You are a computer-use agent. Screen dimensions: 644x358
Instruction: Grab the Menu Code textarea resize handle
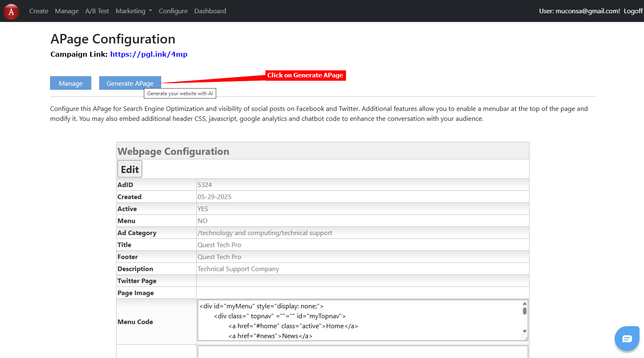click(525, 338)
